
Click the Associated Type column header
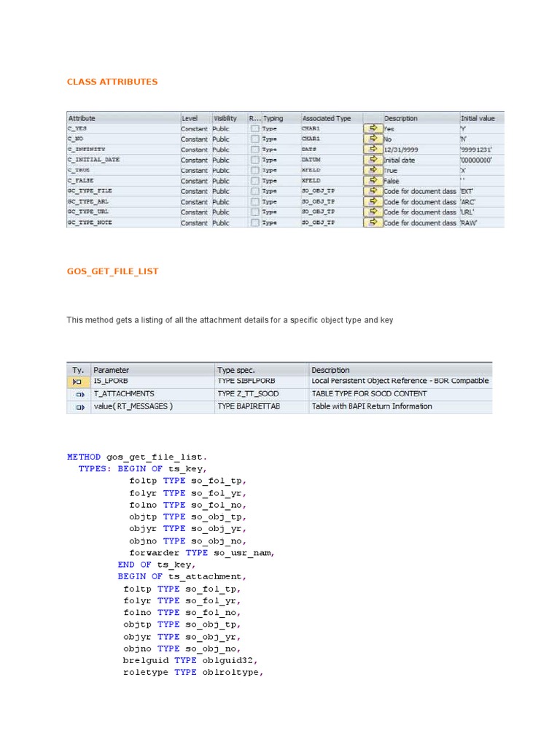click(x=327, y=118)
